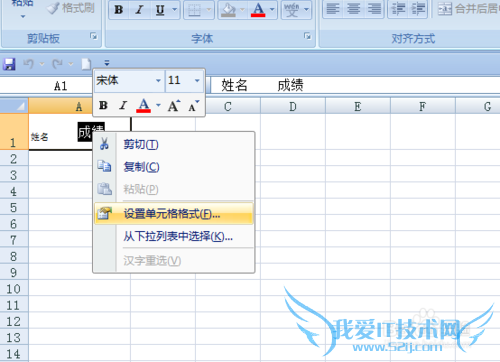Apply fill color bucket in ribbon
The width and height of the screenshot is (500, 362).
pyautogui.click(x=229, y=10)
